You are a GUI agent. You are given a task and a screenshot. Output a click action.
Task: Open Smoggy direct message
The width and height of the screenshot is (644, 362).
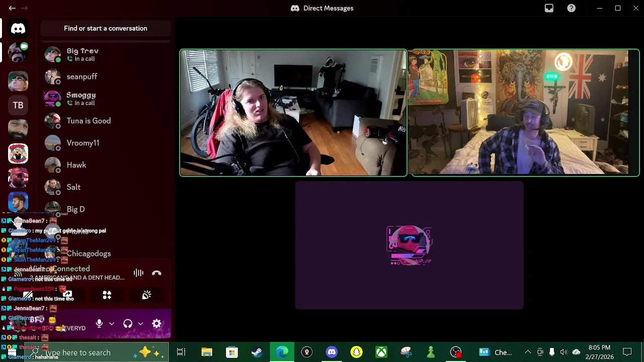pos(106,99)
